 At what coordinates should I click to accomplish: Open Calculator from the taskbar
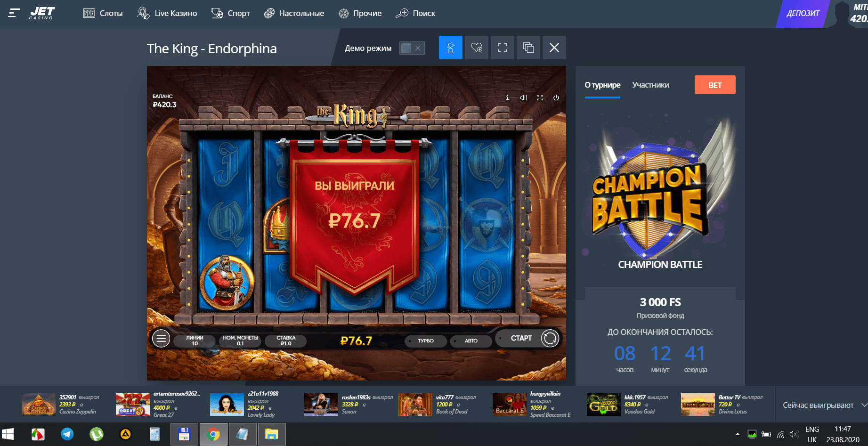pos(155,434)
